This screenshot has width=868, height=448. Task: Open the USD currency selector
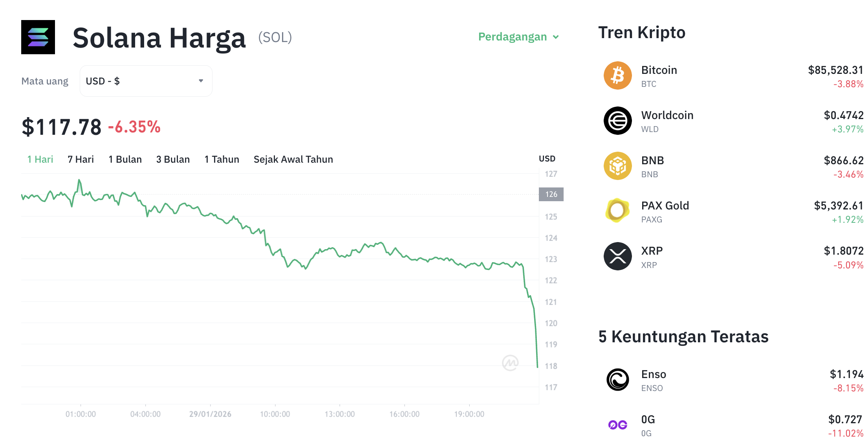pyautogui.click(x=146, y=81)
